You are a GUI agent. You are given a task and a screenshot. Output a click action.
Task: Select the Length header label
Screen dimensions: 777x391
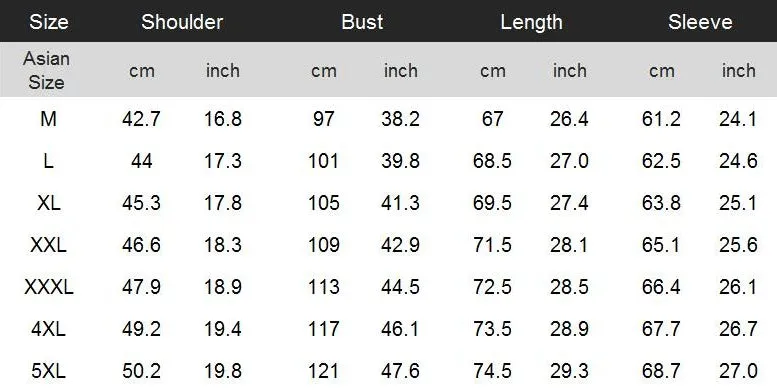(x=531, y=22)
